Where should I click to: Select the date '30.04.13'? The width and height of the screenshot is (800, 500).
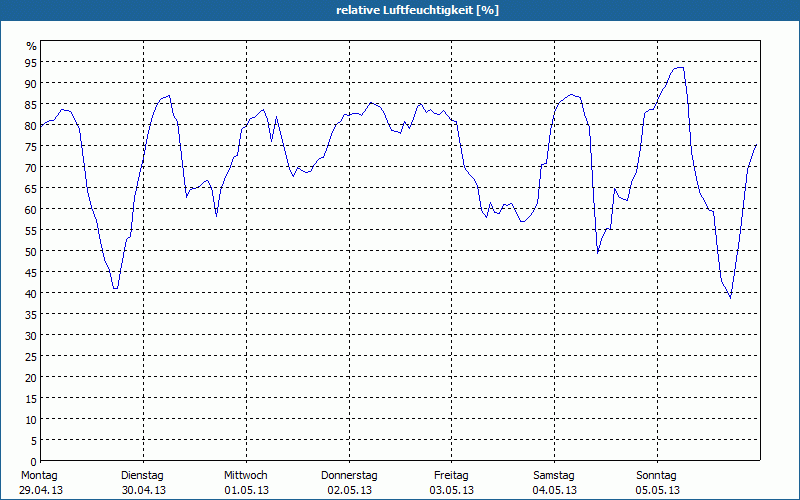(x=144, y=490)
